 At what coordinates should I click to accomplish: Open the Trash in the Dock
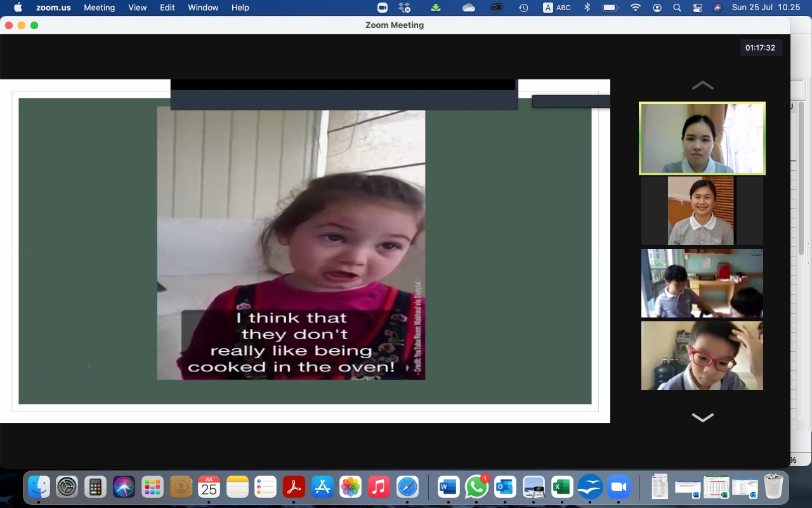click(773, 487)
